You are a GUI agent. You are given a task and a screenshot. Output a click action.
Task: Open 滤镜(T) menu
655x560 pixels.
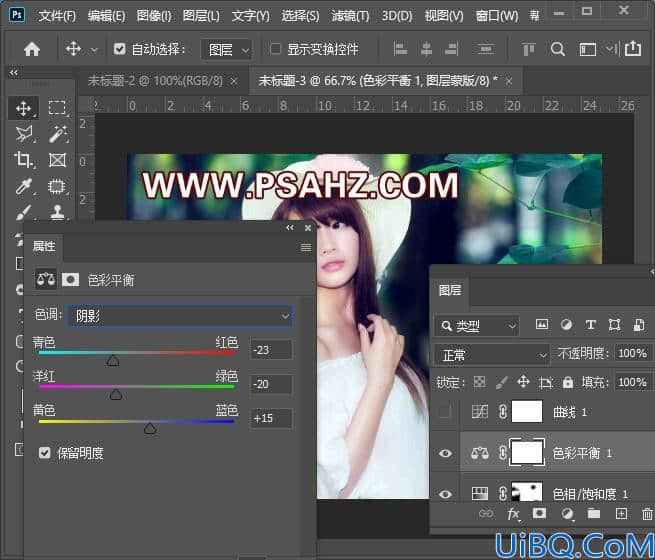coord(350,16)
